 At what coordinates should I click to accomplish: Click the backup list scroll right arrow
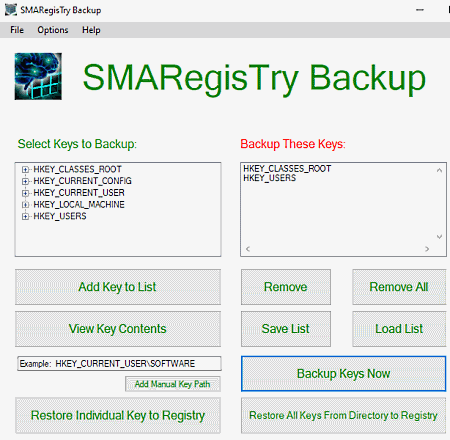(427, 249)
